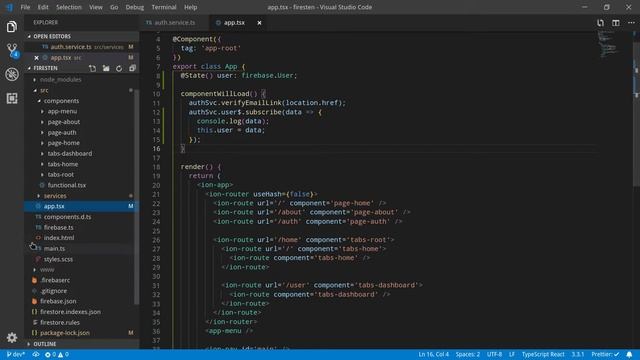Click the Prettier status item

(x=605, y=354)
